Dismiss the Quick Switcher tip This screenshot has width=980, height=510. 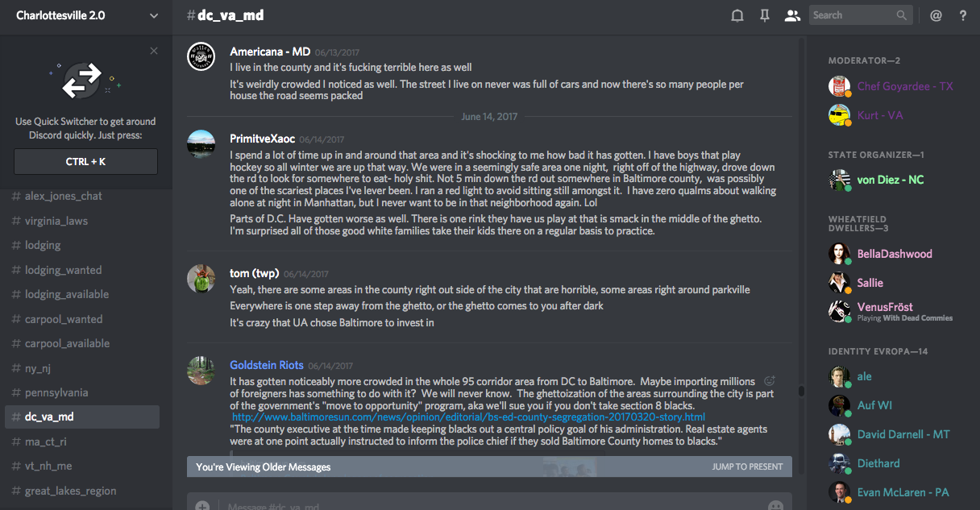[154, 52]
